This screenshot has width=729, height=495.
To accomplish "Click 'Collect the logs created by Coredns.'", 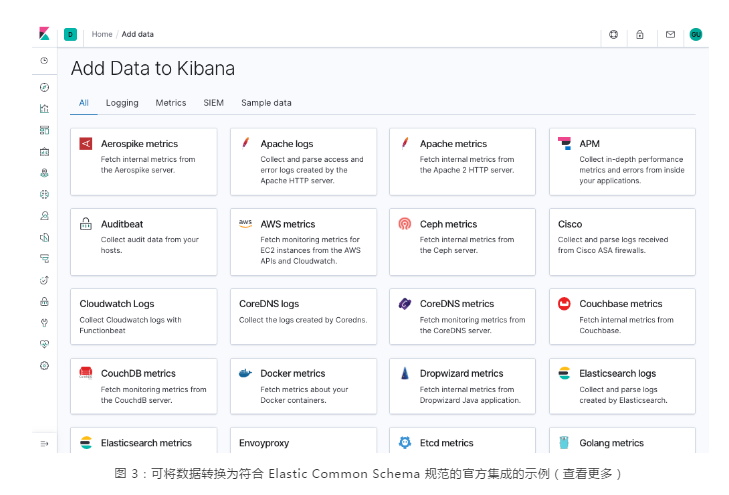I will [x=303, y=320].
